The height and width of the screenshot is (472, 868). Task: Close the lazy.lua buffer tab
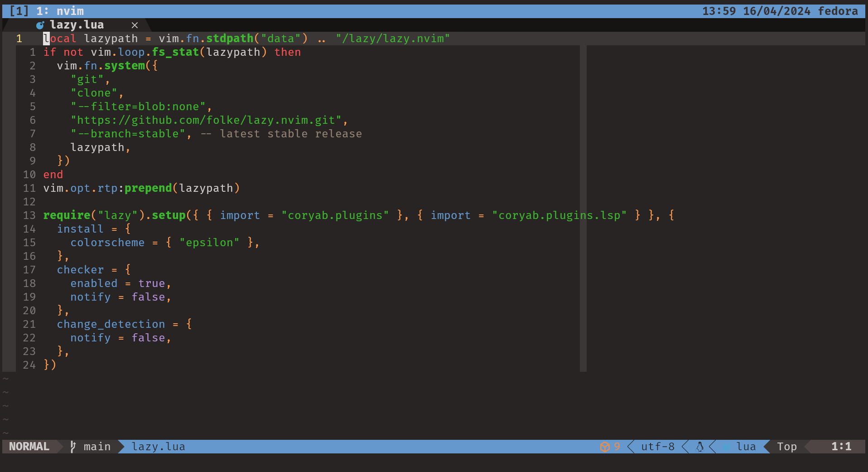click(135, 25)
